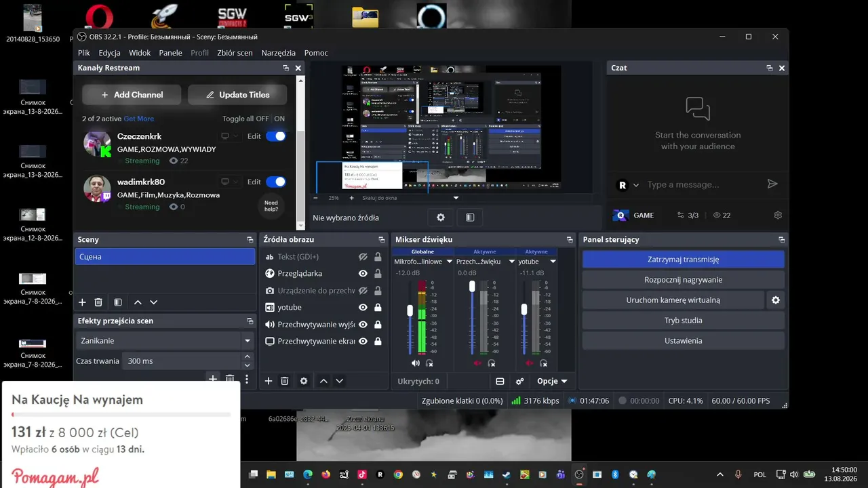Zoom out the preview with minus

click(315, 198)
